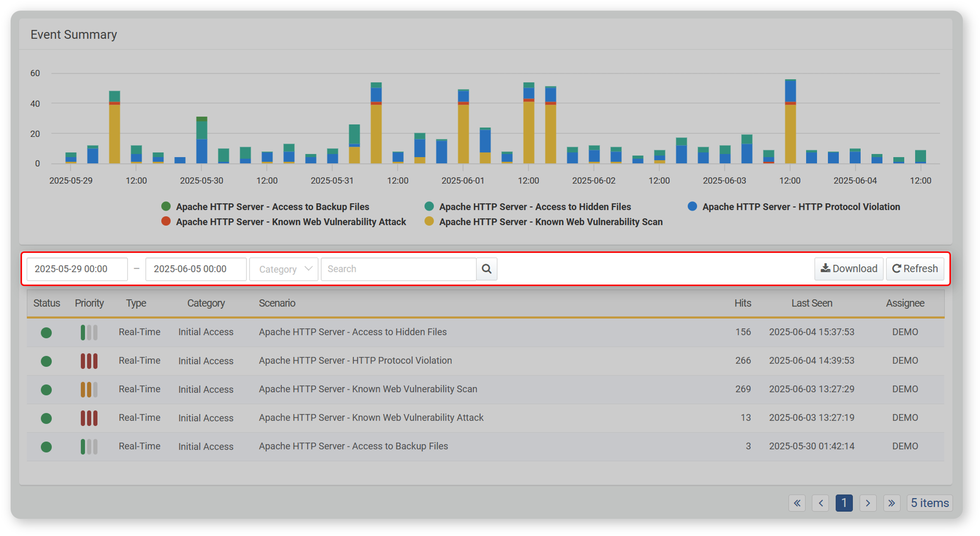Open scenario Apache HTTP Server - Access to Backup Files

353,446
